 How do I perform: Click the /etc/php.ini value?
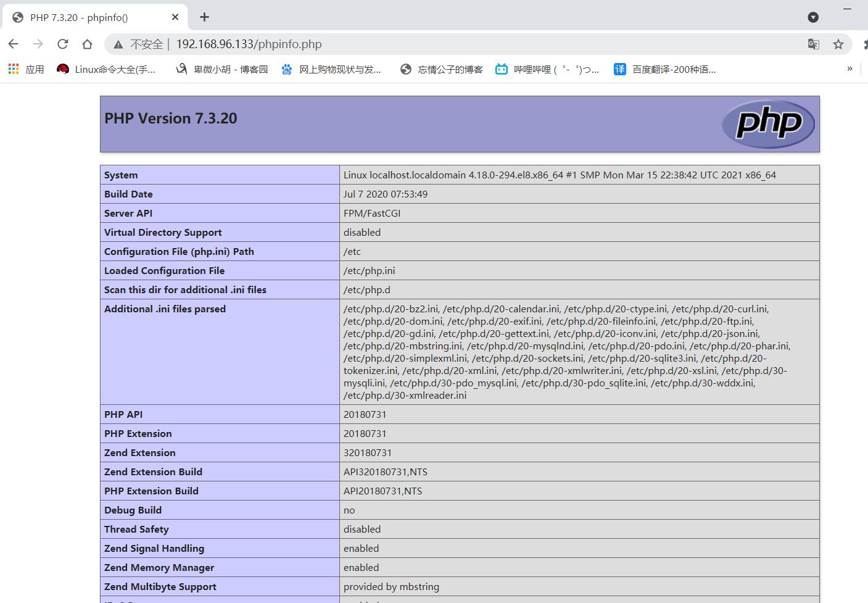(369, 270)
